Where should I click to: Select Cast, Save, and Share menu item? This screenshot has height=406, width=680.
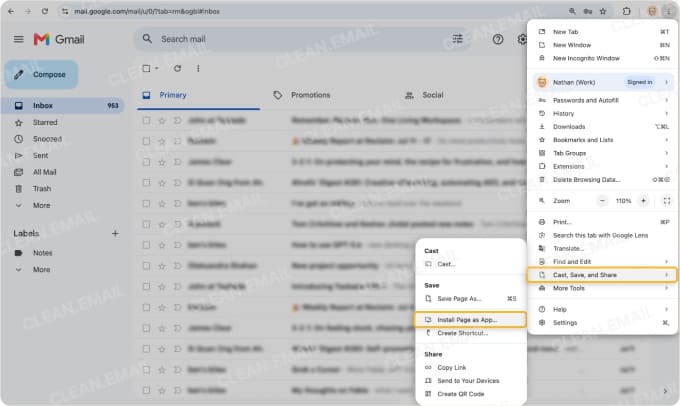tap(602, 275)
